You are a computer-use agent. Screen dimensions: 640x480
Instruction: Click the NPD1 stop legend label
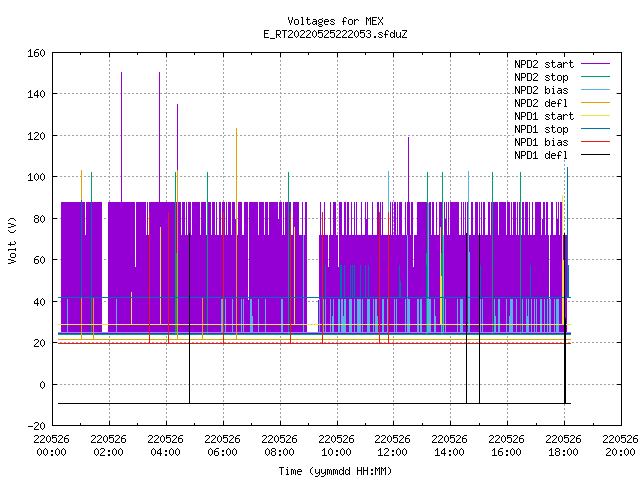coord(541,129)
